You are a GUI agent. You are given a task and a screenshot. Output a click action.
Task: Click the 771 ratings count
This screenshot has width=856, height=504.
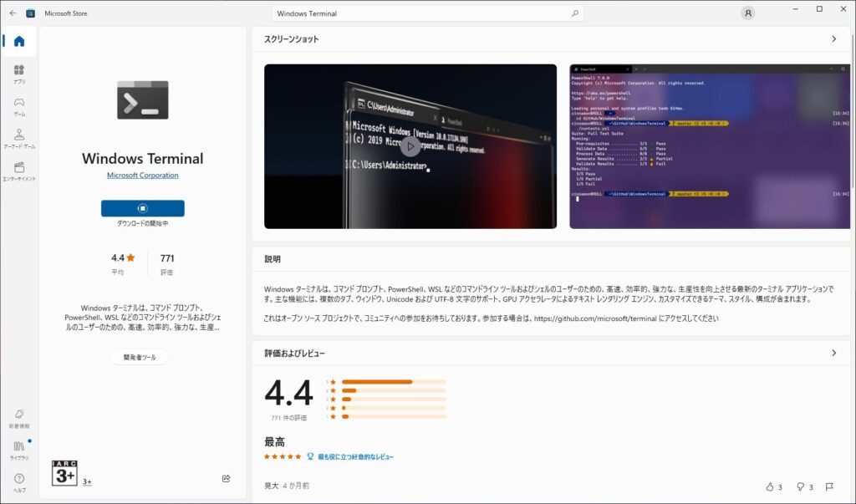tap(167, 258)
